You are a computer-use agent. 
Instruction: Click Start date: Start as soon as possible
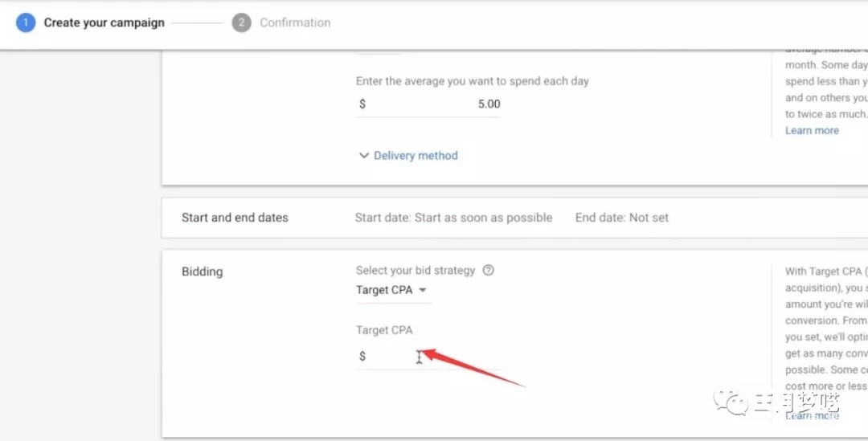(x=453, y=218)
